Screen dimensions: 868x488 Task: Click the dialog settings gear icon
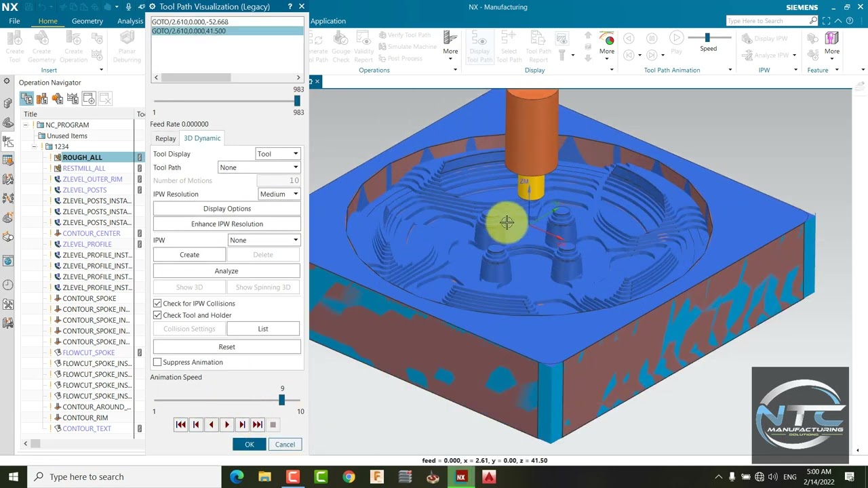point(152,7)
